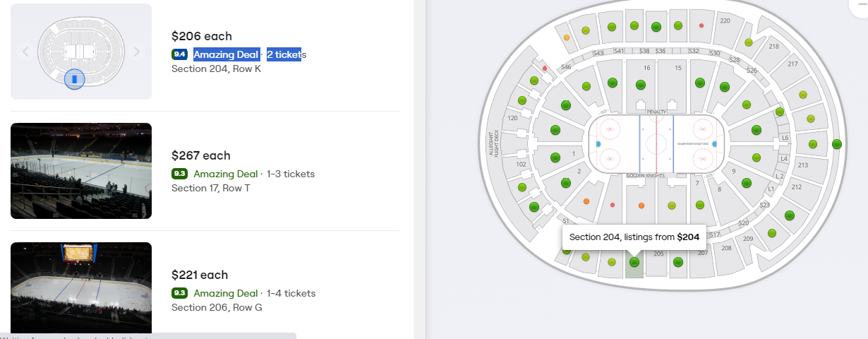Viewport: 868px width, 339px height.
Task: Click Section 217 on the arena map
Action: click(x=792, y=64)
